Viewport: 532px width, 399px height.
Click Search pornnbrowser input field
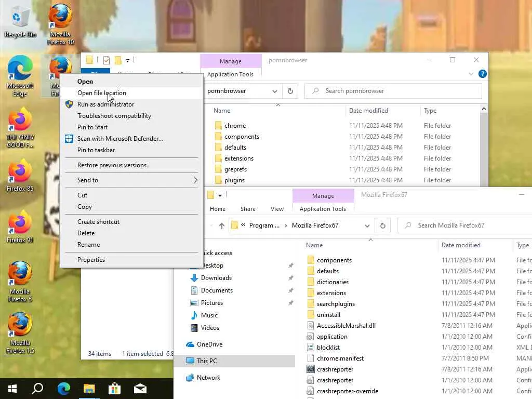394,91
